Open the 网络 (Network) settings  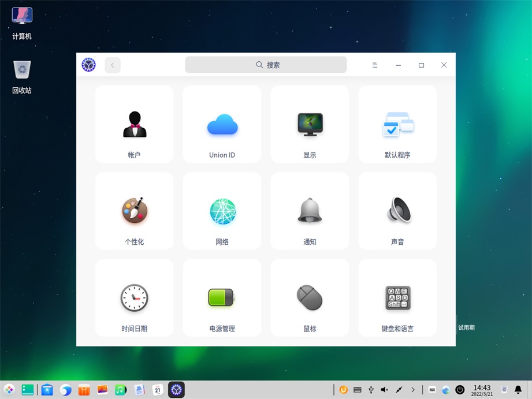pyautogui.click(x=222, y=211)
